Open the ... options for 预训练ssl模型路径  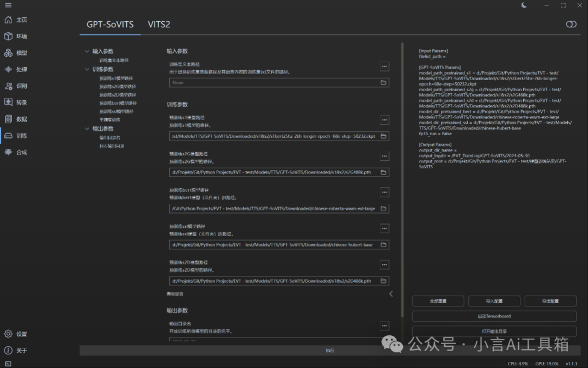pyautogui.click(x=384, y=228)
